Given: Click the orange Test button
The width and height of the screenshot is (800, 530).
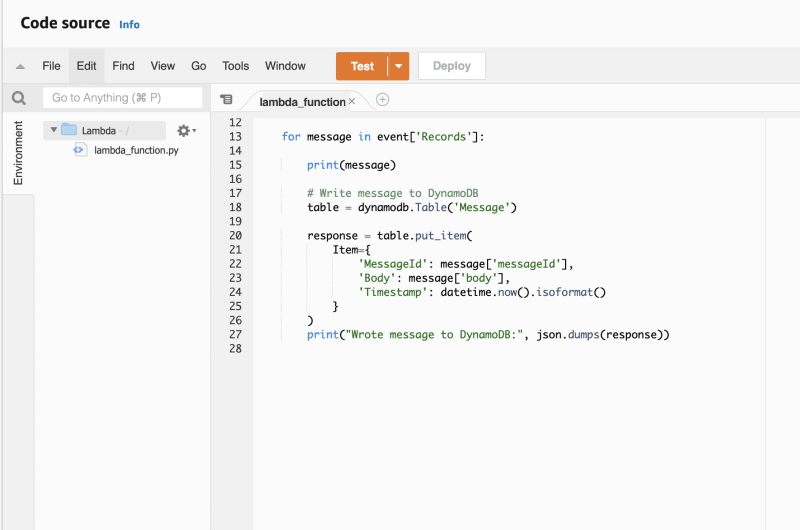Looking at the screenshot, I should (x=362, y=66).
